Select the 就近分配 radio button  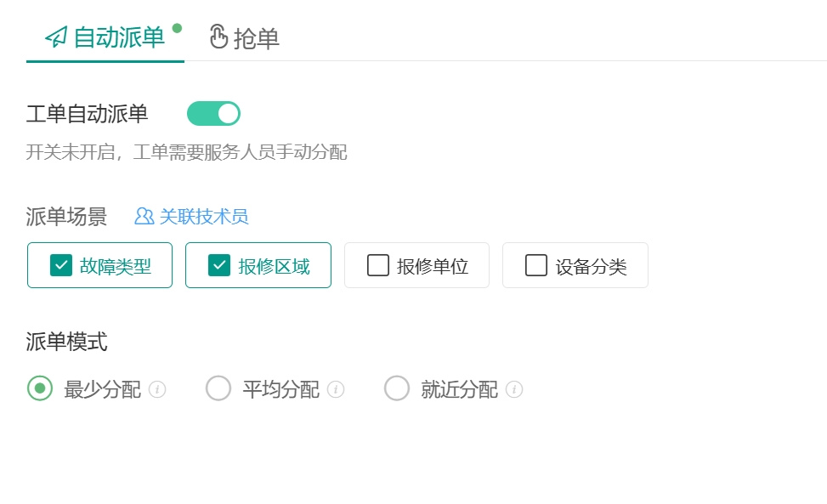(397, 388)
